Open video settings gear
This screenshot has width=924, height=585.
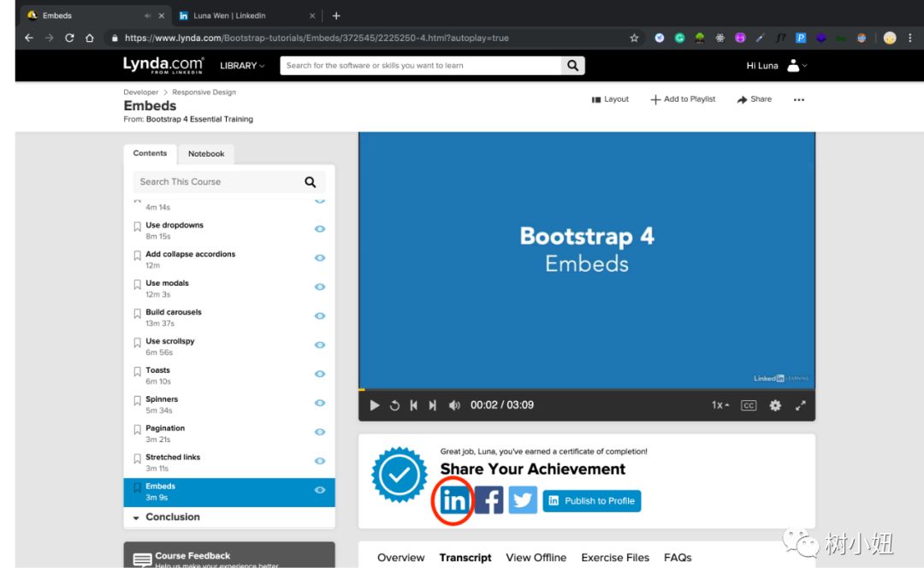(x=775, y=405)
